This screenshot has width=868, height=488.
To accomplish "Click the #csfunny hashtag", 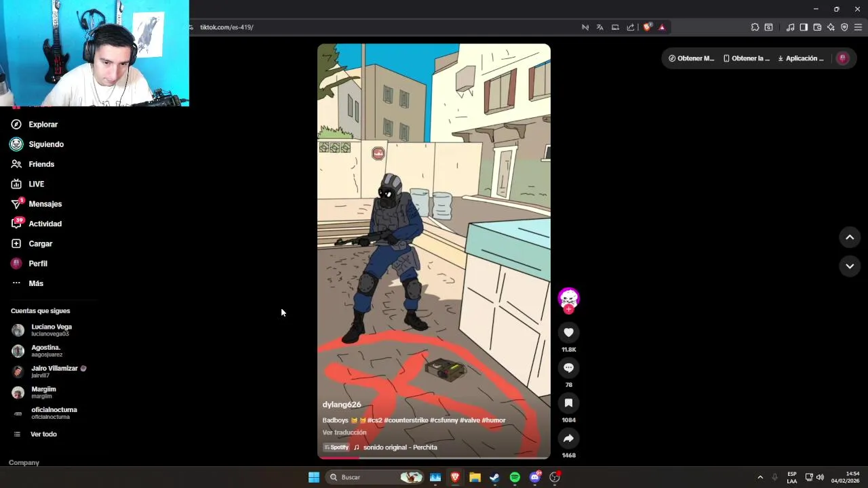I will tap(443, 420).
